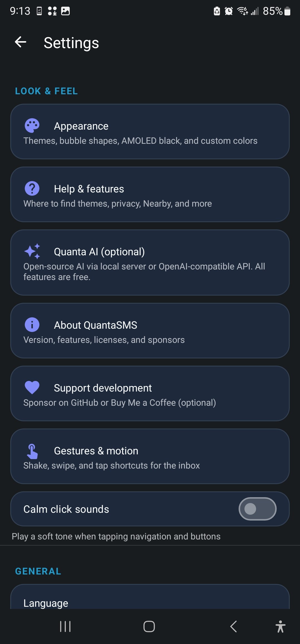
Task: Tap the Quanta AI sparkle icon
Action: point(32,251)
